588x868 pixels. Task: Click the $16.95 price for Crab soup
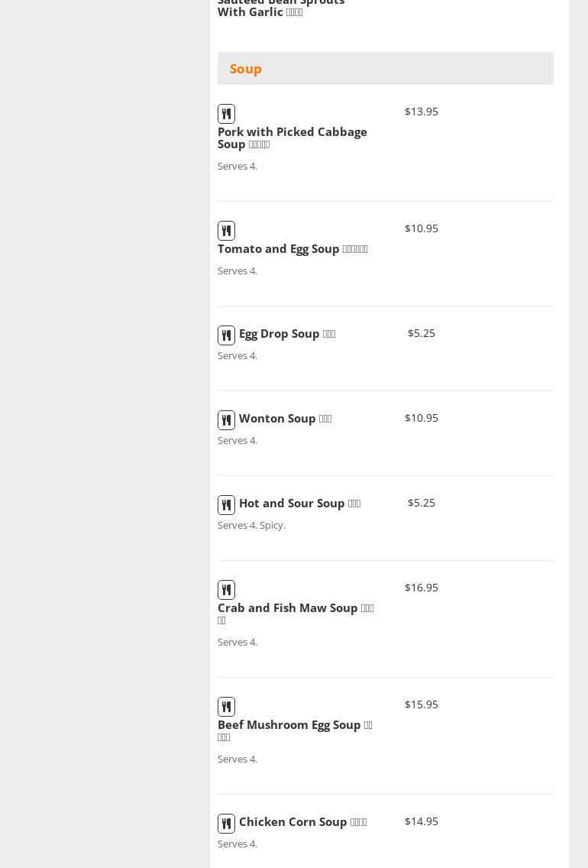(422, 588)
